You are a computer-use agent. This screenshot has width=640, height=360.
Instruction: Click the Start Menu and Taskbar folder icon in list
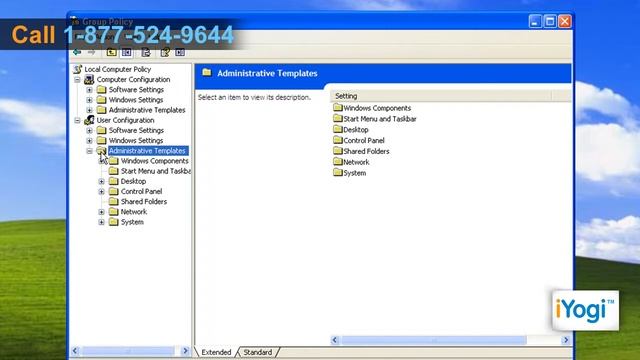click(x=338, y=118)
